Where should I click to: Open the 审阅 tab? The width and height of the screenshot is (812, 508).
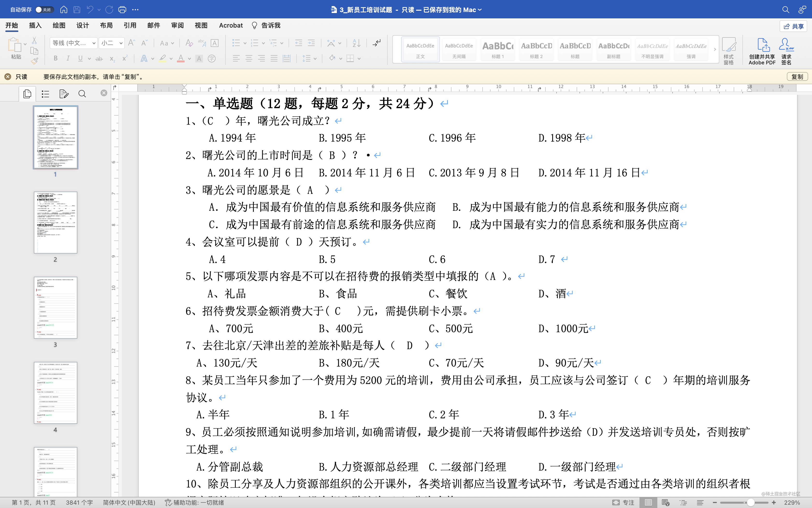177,26
